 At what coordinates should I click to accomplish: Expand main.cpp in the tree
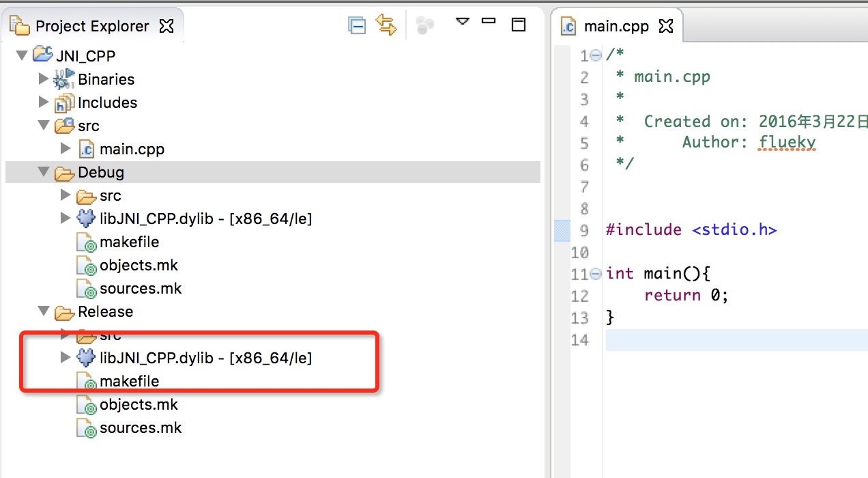pos(66,148)
